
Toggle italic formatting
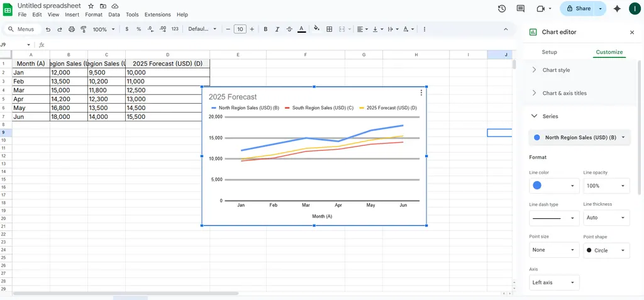click(277, 29)
